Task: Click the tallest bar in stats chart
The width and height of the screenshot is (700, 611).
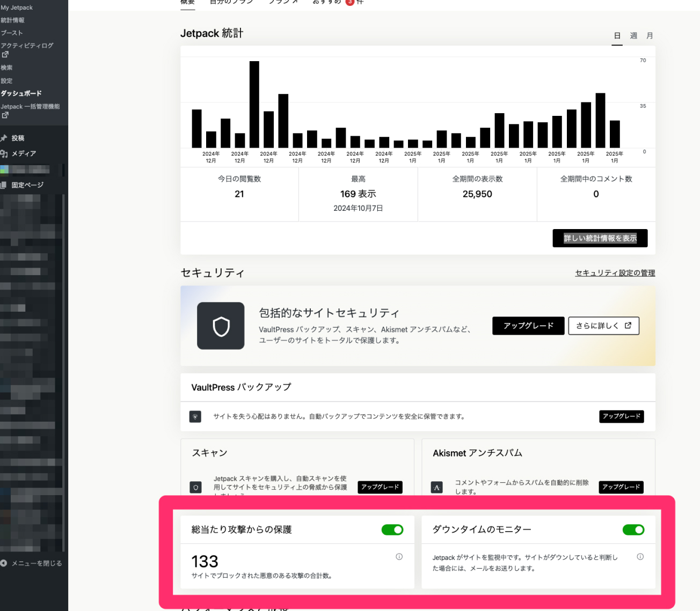Action: tap(254, 104)
